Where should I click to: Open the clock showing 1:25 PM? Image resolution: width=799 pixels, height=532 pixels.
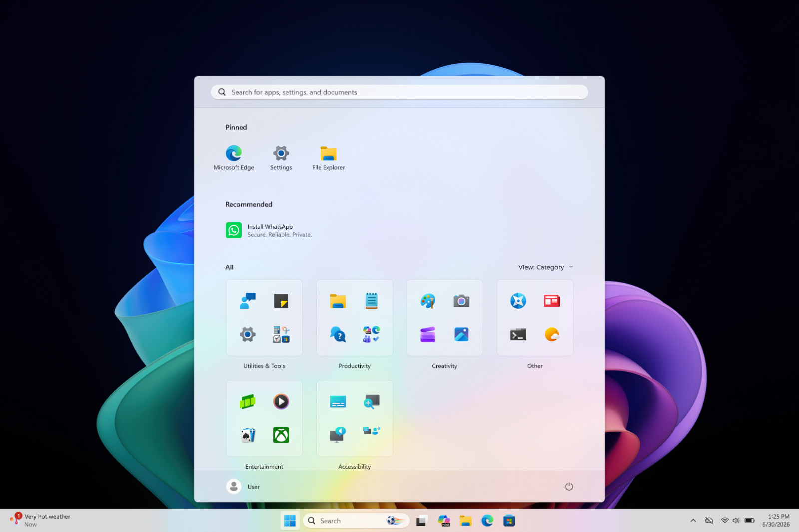coord(776,520)
